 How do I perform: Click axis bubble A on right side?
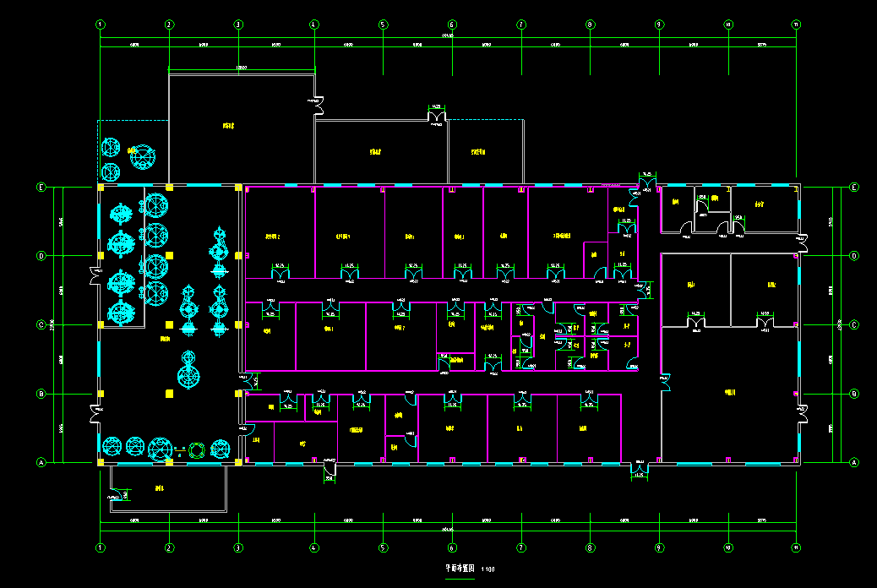[853, 462]
